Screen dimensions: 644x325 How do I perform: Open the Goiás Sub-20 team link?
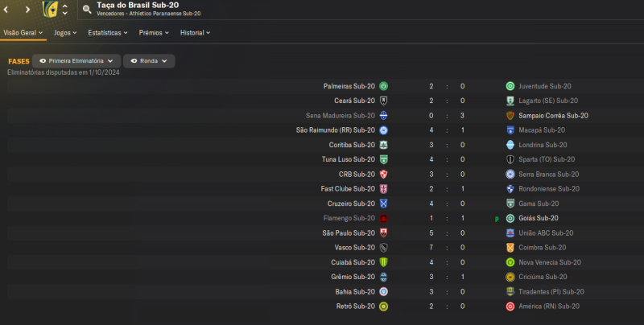(539, 218)
